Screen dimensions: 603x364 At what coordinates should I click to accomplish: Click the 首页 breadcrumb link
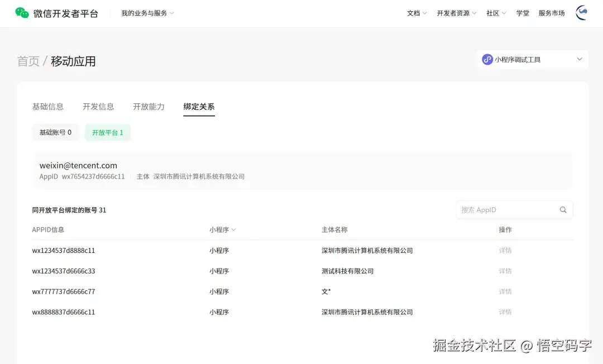(28, 61)
